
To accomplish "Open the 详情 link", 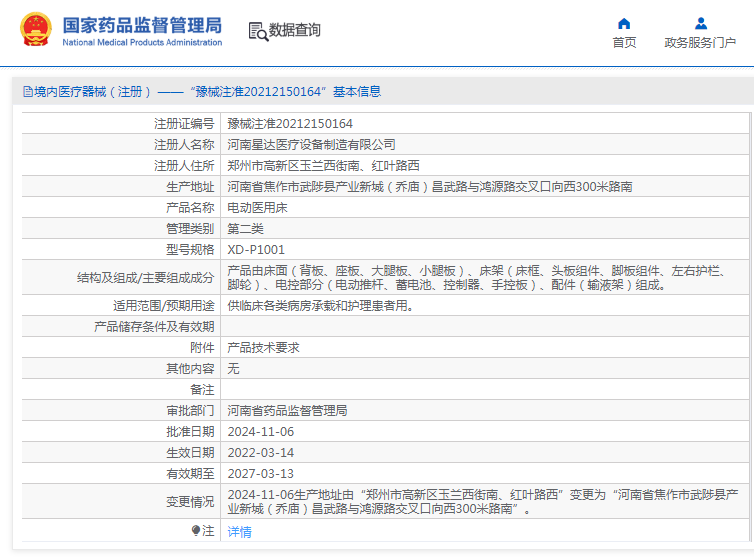I will pyautogui.click(x=239, y=532).
